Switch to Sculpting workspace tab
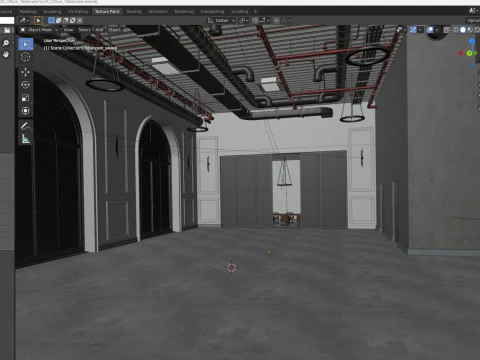This screenshot has height=360, width=480. click(52, 11)
